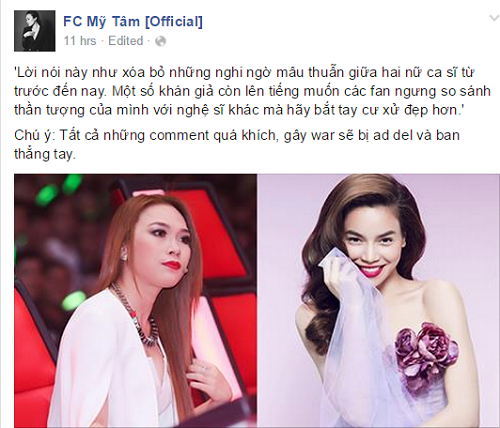Open the right photo with purple flowers
The width and height of the screenshot is (500, 428).
pyautogui.click(x=378, y=301)
